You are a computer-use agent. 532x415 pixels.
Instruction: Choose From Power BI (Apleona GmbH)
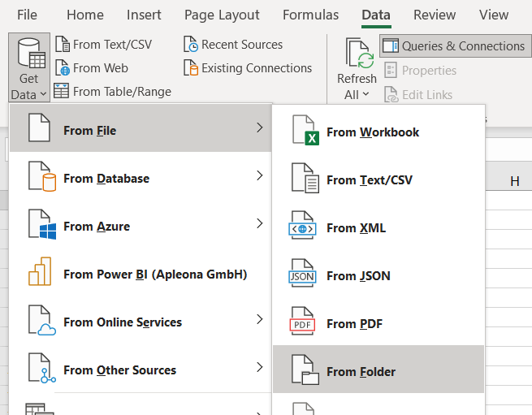(x=141, y=271)
